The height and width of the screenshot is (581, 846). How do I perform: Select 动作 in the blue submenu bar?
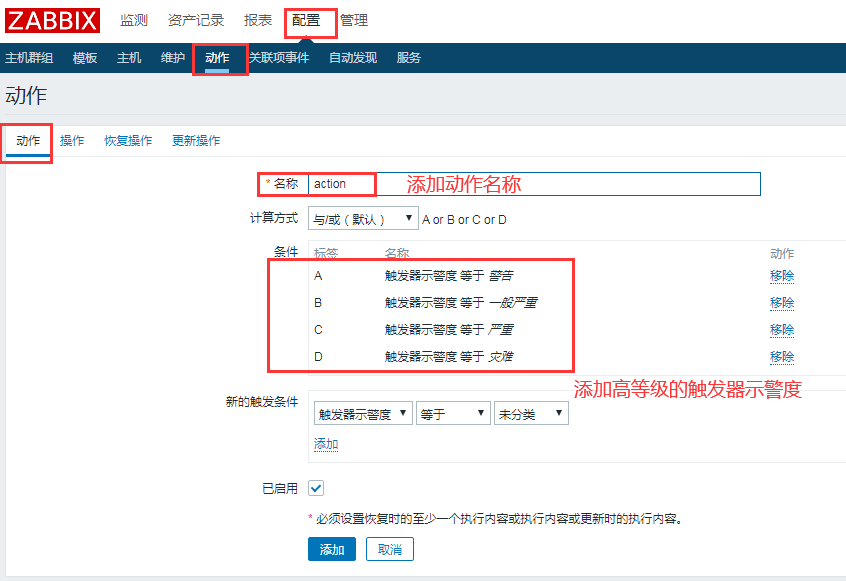(217, 58)
